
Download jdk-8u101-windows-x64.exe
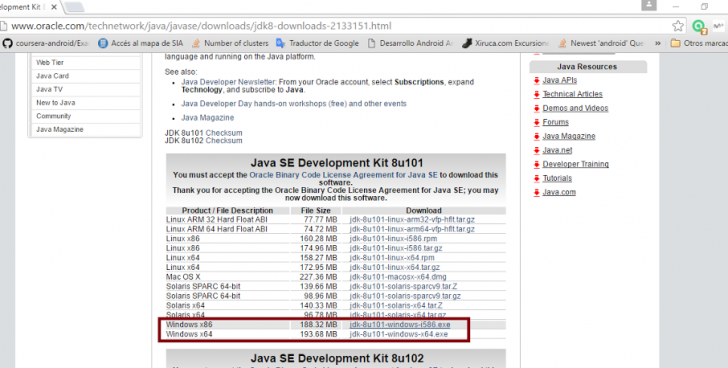[399, 334]
